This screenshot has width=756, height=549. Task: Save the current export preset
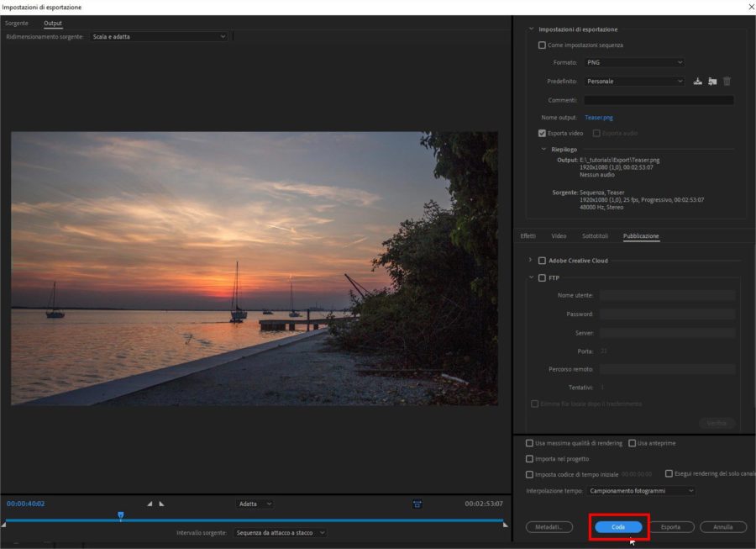point(698,81)
